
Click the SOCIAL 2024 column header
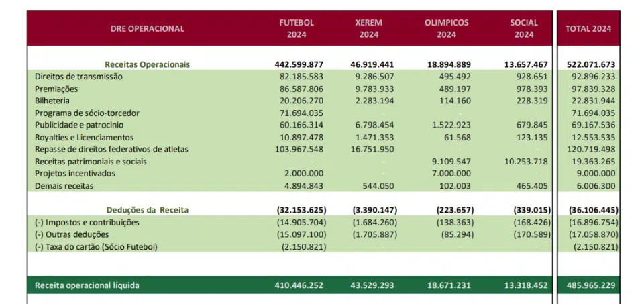point(524,29)
